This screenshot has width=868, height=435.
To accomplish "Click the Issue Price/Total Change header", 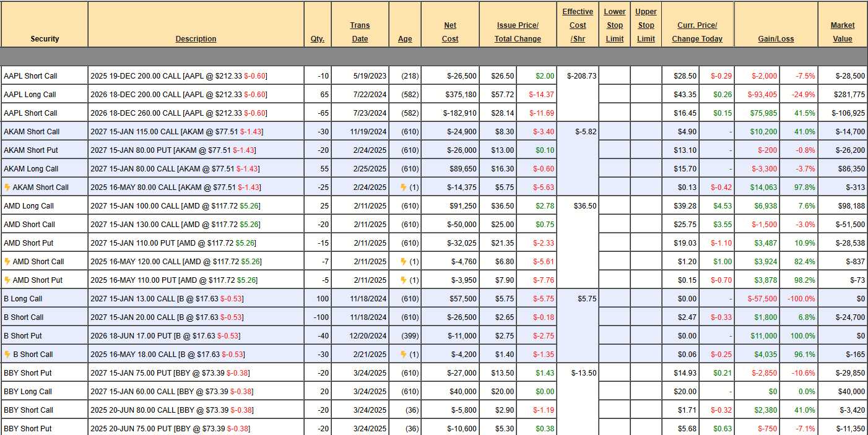I will 518,32.
